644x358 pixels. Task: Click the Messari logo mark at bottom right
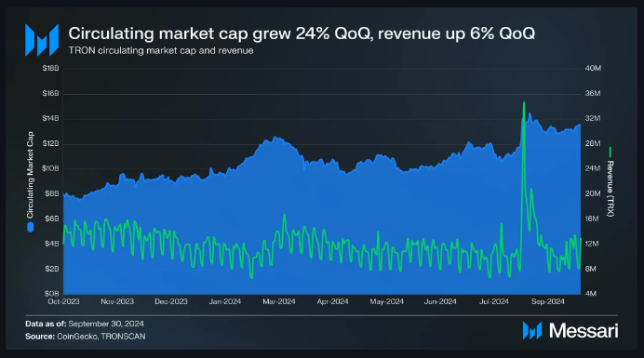point(532,330)
